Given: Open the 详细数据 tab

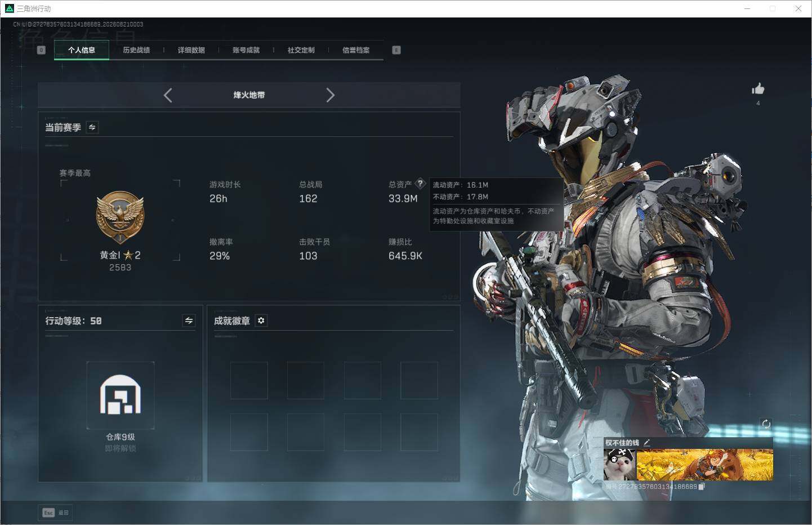Looking at the screenshot, I should 191,50.
